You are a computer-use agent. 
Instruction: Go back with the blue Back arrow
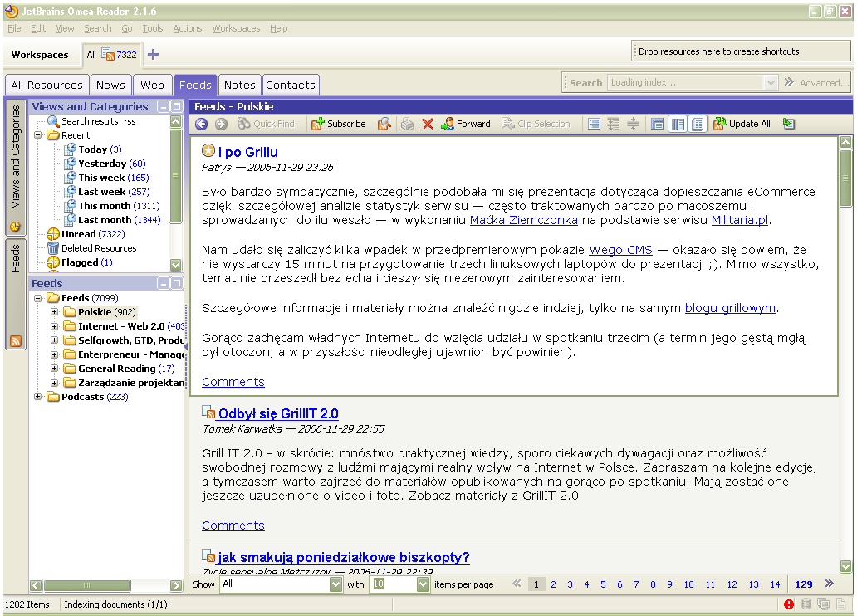coord(201,124)
